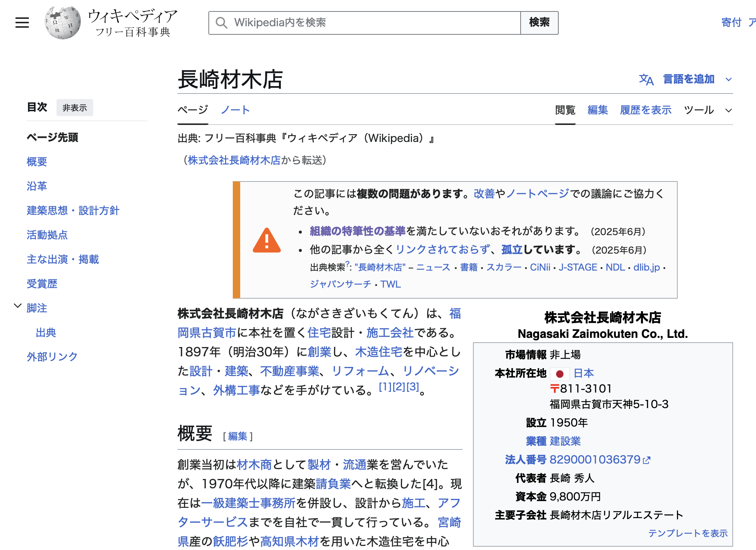Jump to 出典 subsection in contents
The width and height of the screenshot is (756, 550).
[46, 333]
